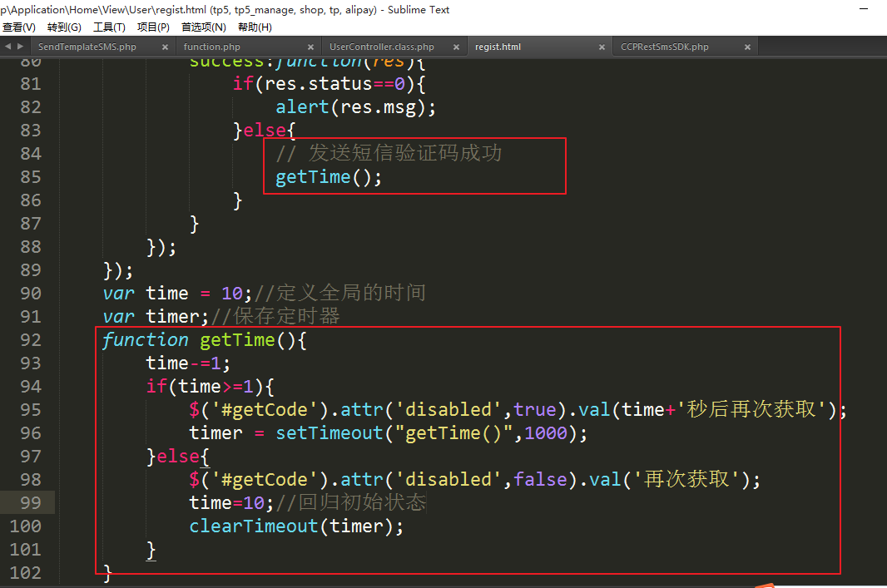Open the 项目(P) menu

tap(153, 27)
